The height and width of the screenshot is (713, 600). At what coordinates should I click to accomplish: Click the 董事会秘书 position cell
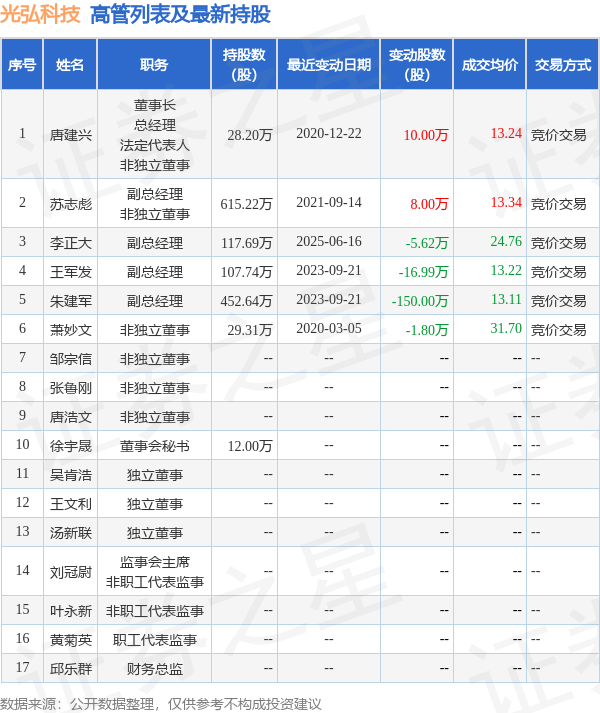pyautogui.click(x=154, y=446)
